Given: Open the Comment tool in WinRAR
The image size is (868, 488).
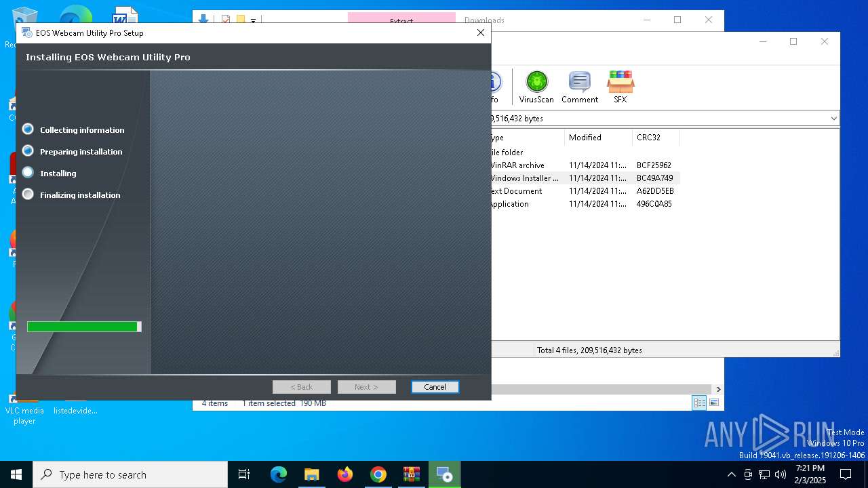Looking at the screenshot, I should (579, 87).
